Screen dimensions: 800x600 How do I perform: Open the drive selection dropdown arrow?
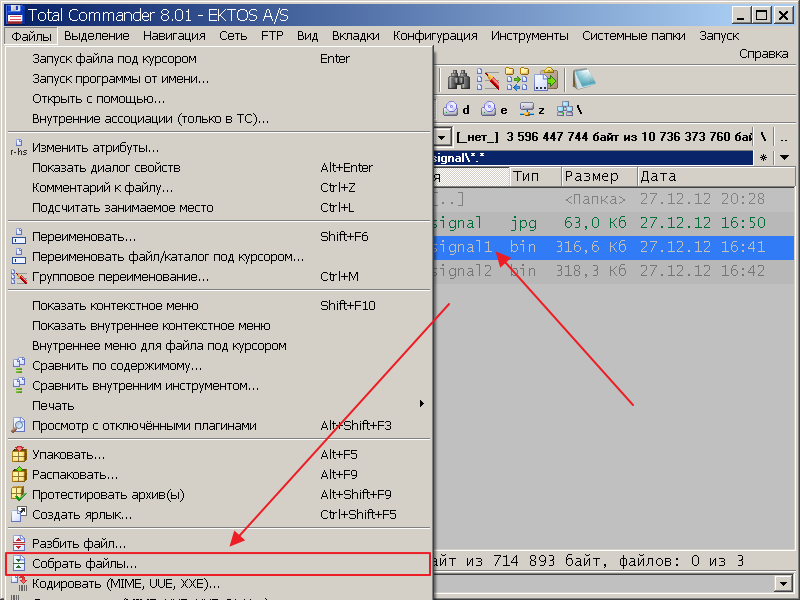tap(442, 136)
